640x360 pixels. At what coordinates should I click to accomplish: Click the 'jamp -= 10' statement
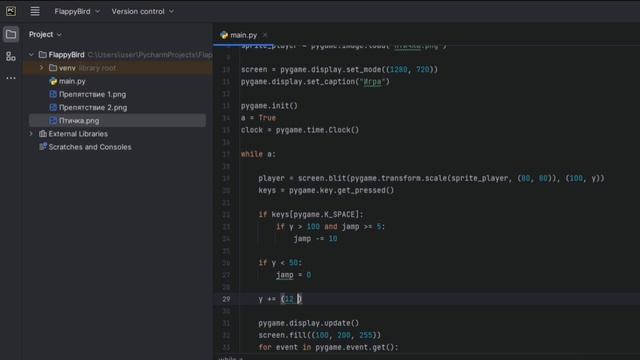click(315, 239)
